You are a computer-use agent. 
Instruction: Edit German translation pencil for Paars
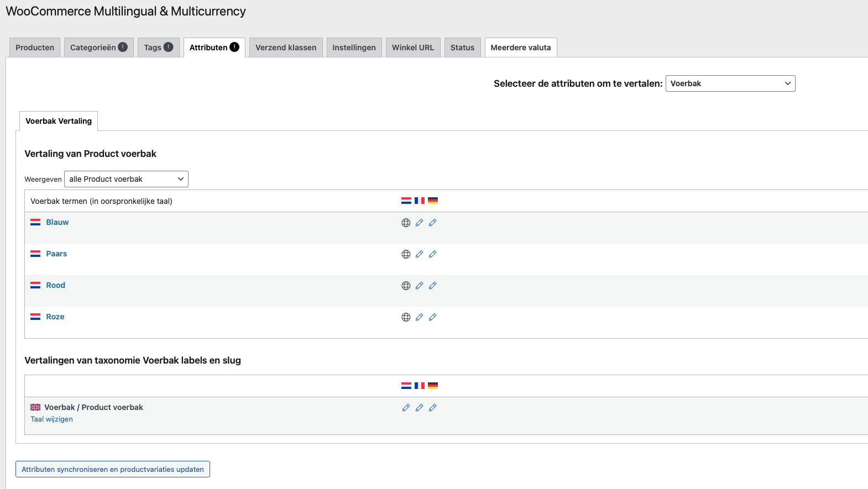click(433, 254)
